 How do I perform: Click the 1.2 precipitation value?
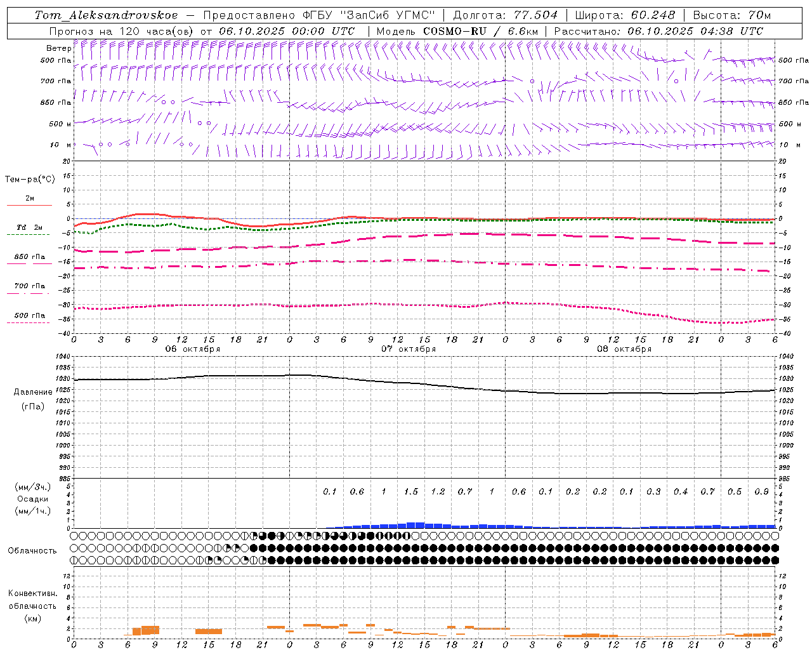438,492
